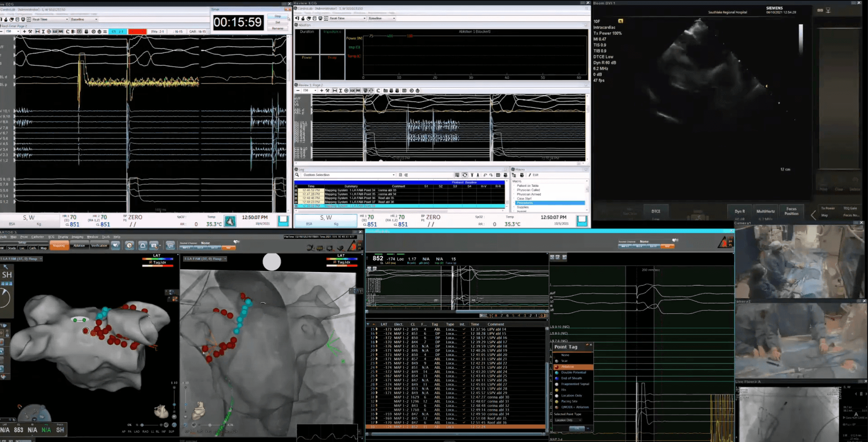The height and width of the screenshot is (442, 868).
Task: Open the Custom Selection dropdown in Log
Action: (x=348, y=175)
